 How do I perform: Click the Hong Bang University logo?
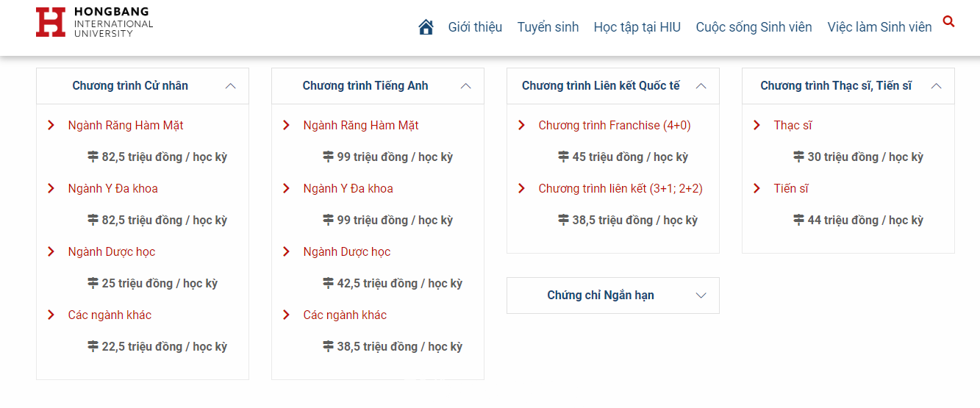point(94,22)
